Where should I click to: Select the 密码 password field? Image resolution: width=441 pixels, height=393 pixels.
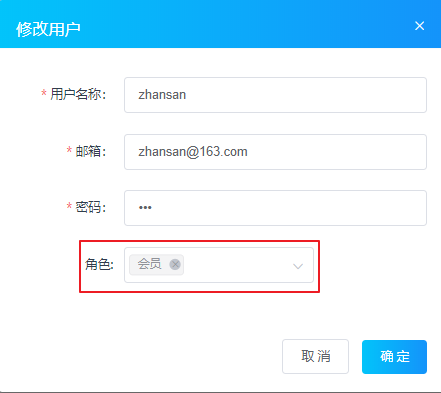coord(275,208)
